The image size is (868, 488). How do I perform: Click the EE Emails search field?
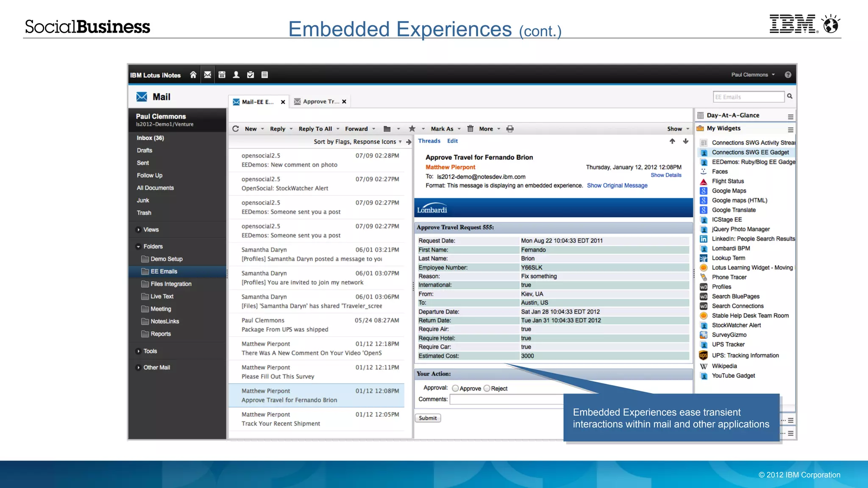pos(749,97)
